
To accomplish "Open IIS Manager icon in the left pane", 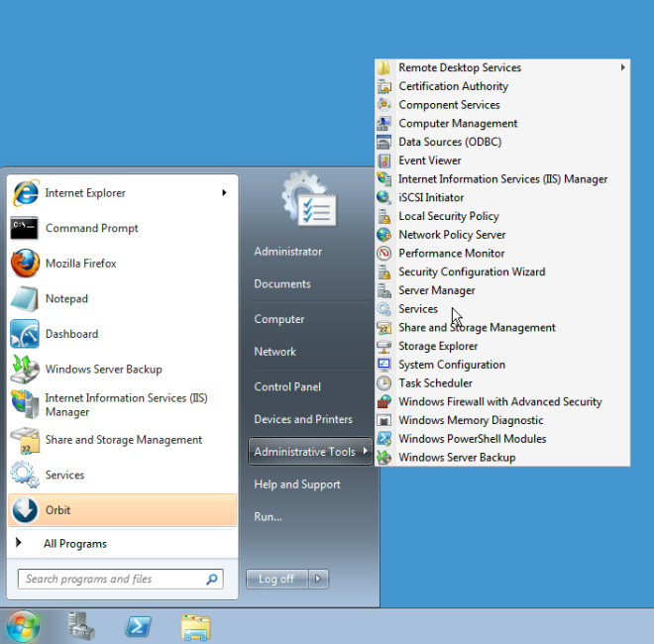I will point(25,404).
